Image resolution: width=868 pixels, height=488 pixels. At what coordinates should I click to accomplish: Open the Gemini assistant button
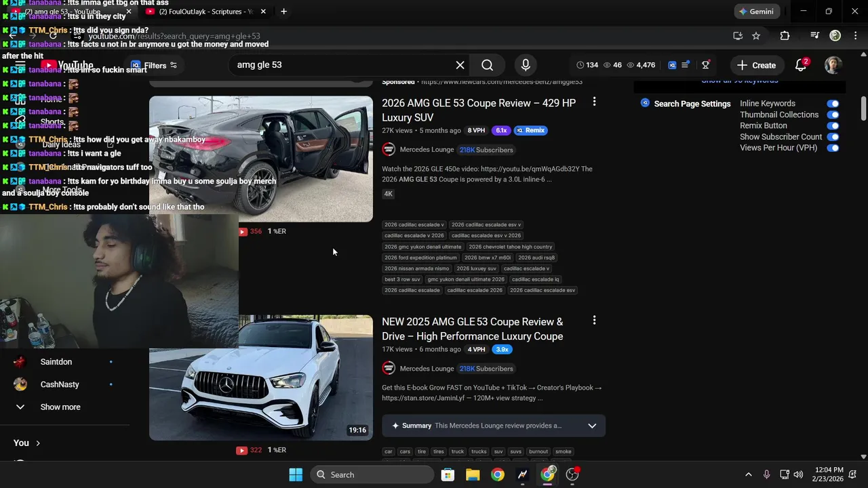click(x=757, y=12)
